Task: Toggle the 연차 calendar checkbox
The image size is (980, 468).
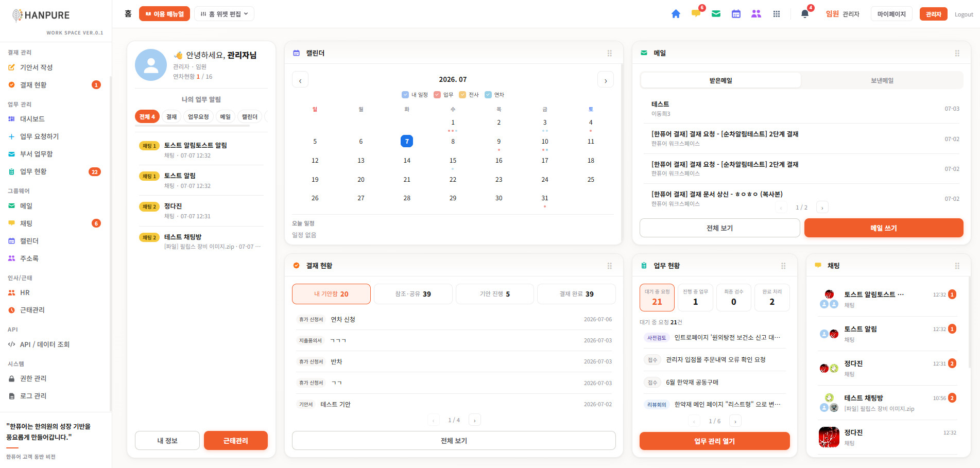Action: coord(488,95)
